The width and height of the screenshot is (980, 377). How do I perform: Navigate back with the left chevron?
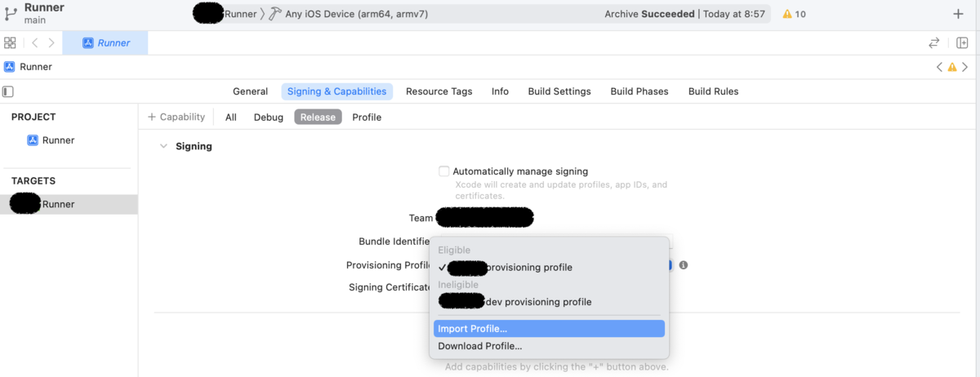(35, 43)
